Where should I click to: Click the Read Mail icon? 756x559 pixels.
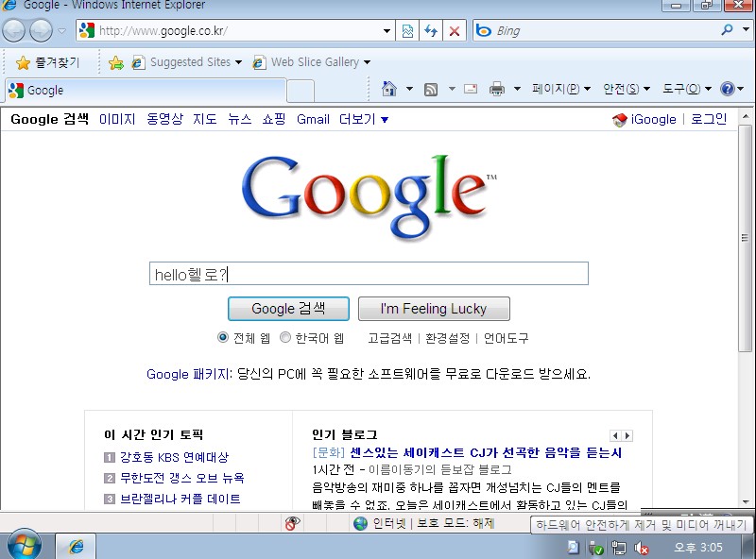pyautogui.click(x=471, y=89)
